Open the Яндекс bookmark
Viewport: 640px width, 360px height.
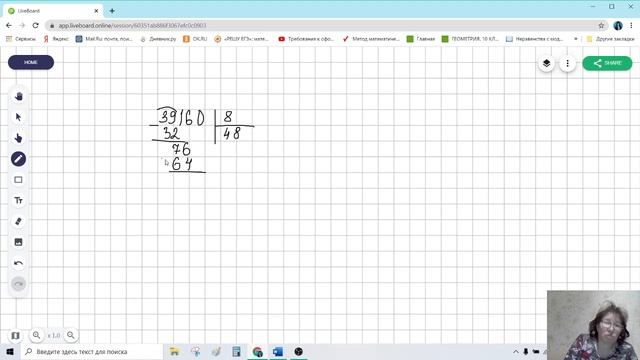(56, 39)
